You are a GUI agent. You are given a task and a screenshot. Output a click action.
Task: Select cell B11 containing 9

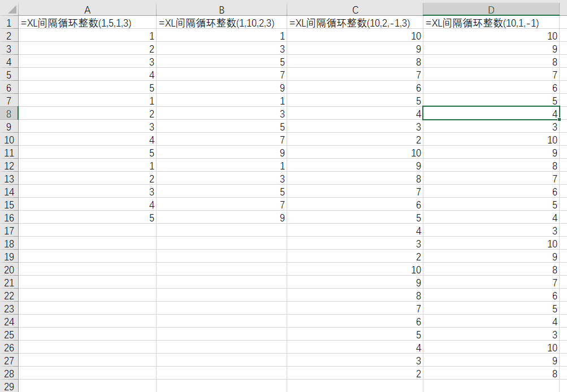pos(222,153)
